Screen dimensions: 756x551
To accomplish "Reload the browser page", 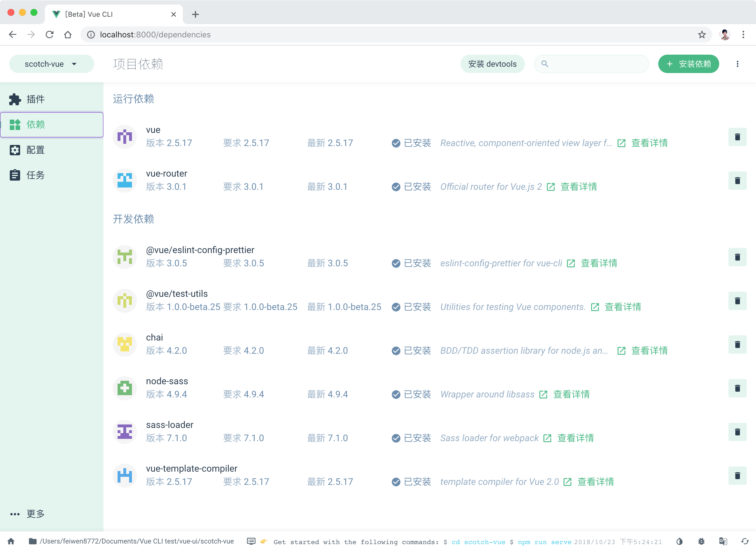I will [50, 34].
